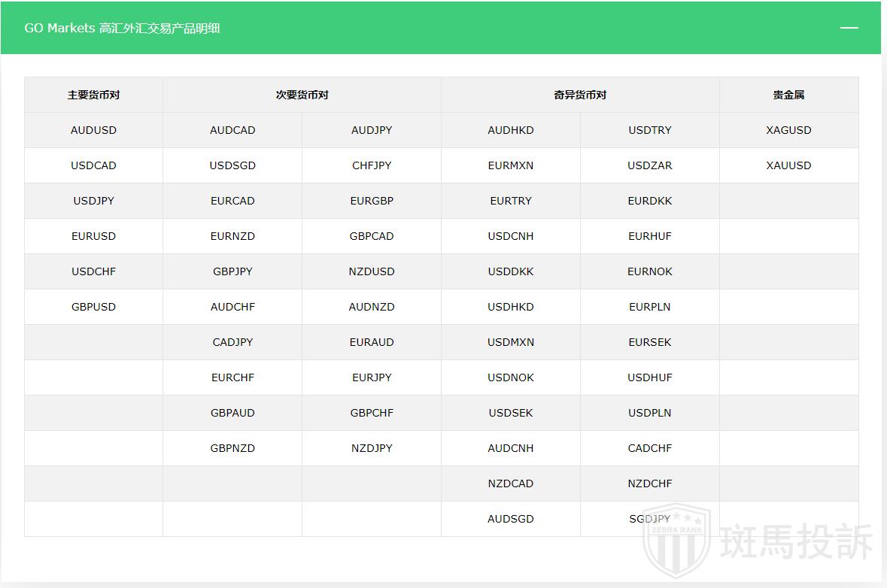This screenshot has width=887, height=588.
Task: Click the NZDCHF cell
Action: pyautogui.click(x=650, y=483)
